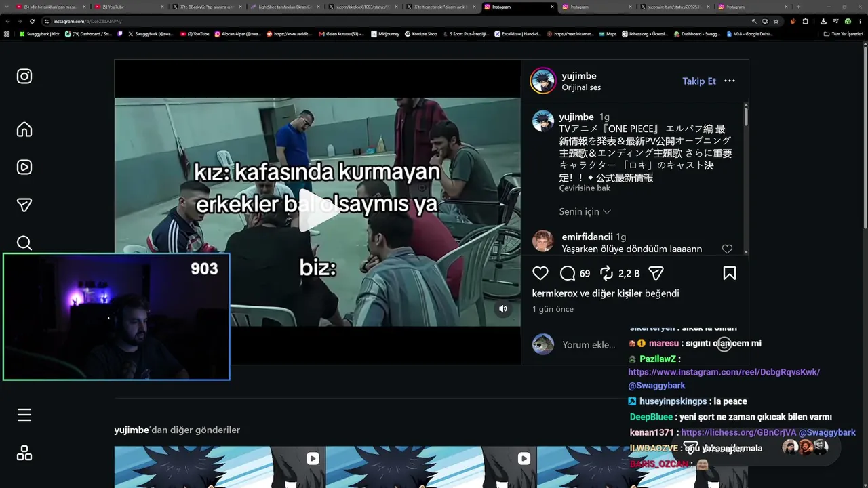Toggle the video sound speaker icon
The image size is (868, 488).
(503, 309)
